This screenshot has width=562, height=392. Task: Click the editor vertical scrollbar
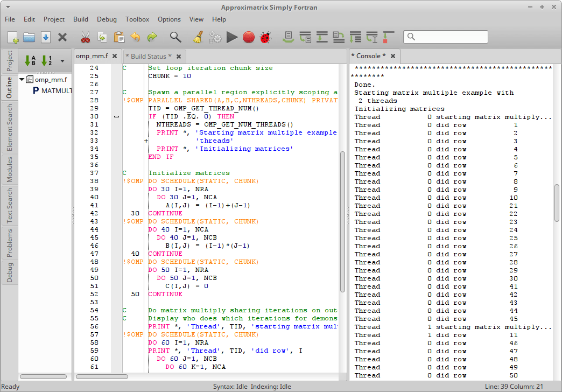[x=342, y=222]
